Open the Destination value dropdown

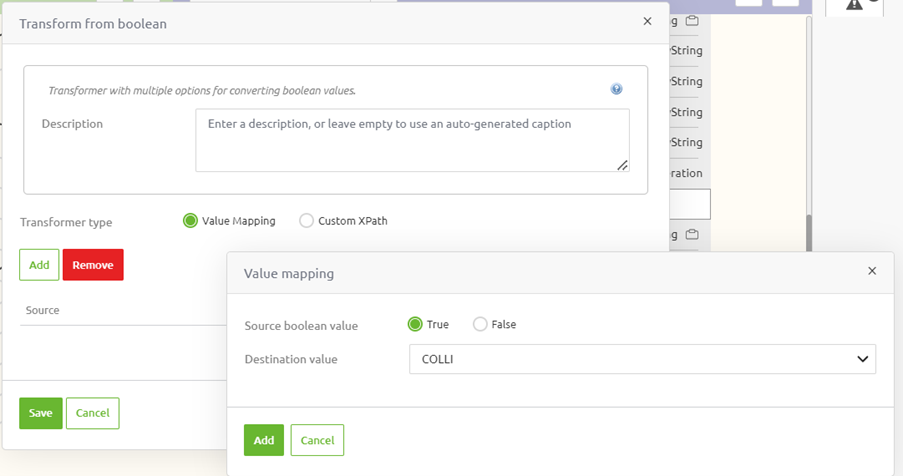(642, 359)
